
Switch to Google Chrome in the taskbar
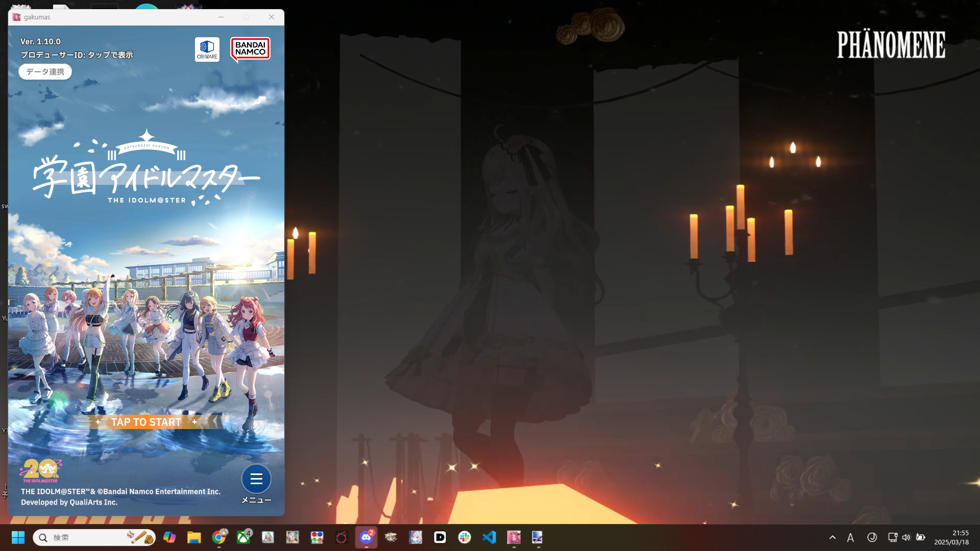(219, 537)
